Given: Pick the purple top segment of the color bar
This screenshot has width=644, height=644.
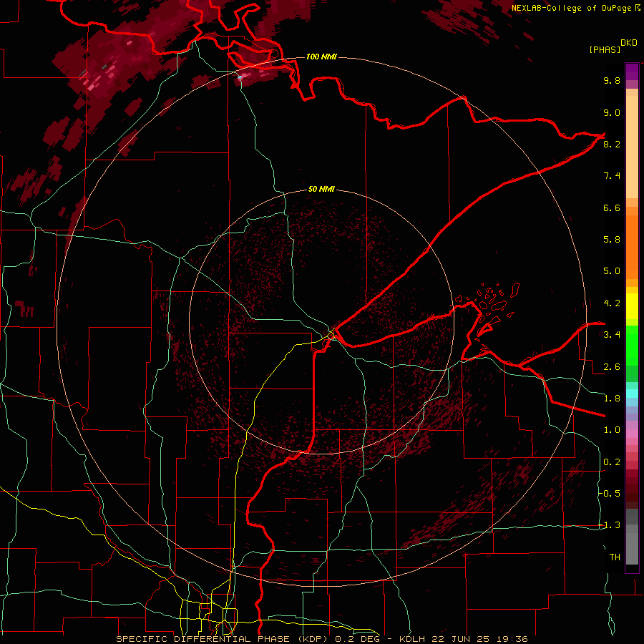Looking at the screenshot, I should [x=632, y=72].
